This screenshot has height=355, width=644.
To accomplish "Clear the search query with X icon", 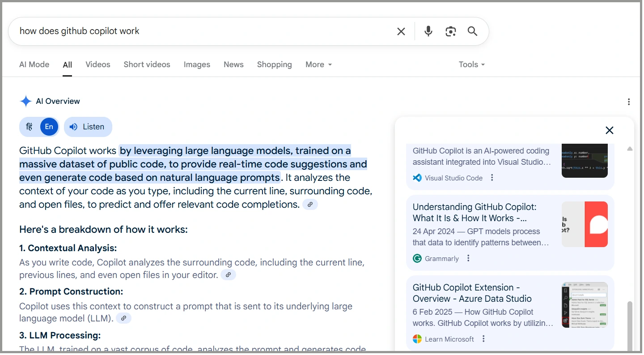I will (x=401, y=31).
